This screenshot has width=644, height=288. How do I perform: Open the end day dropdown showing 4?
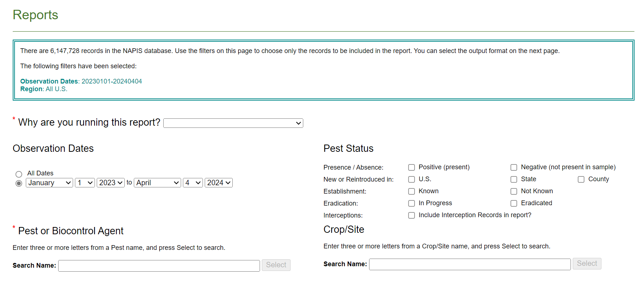tap(193, 183)
